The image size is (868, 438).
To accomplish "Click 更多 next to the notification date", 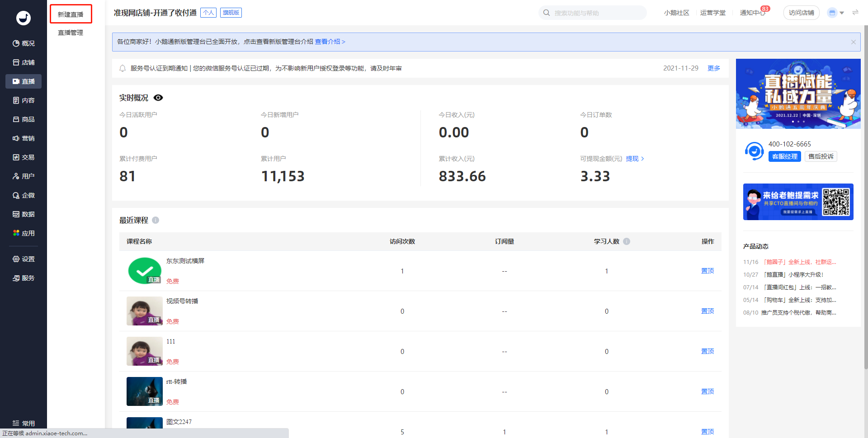I will pyautogui.click(x=714, y=68).
